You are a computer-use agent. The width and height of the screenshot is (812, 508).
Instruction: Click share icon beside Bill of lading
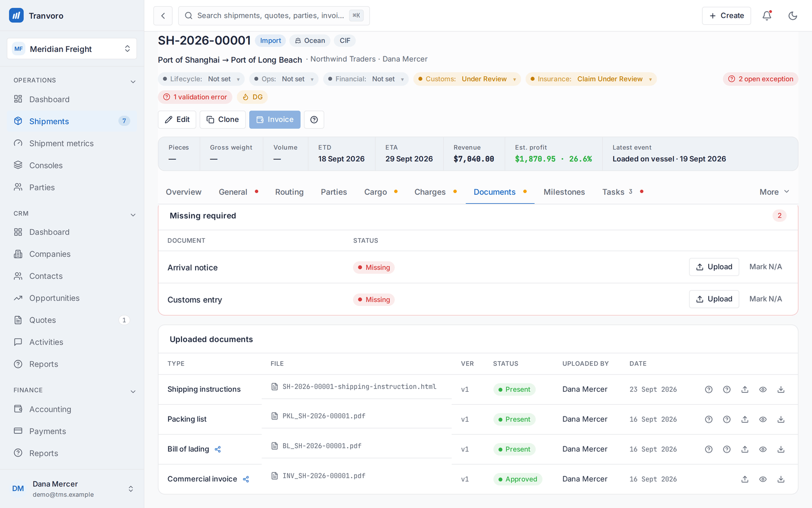pyautogui.click(x=218, y=449)
